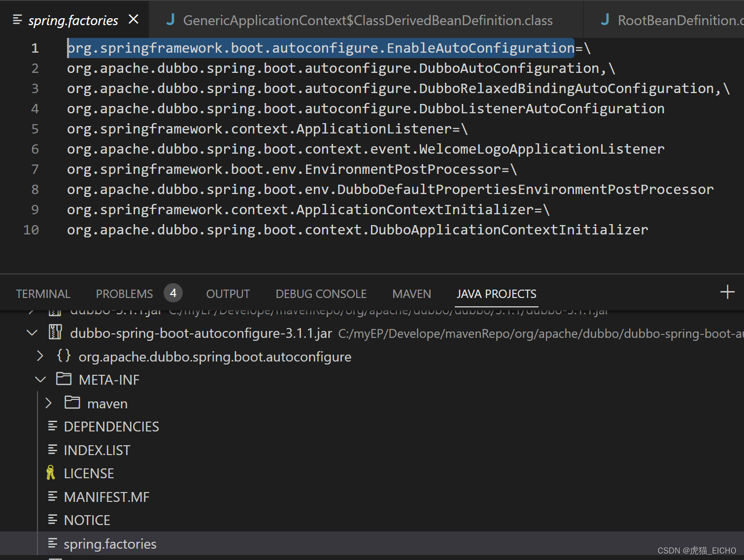This screenshot has height=560, width=744.
Task: Open the NOTICE file
Action: [87, 520]
